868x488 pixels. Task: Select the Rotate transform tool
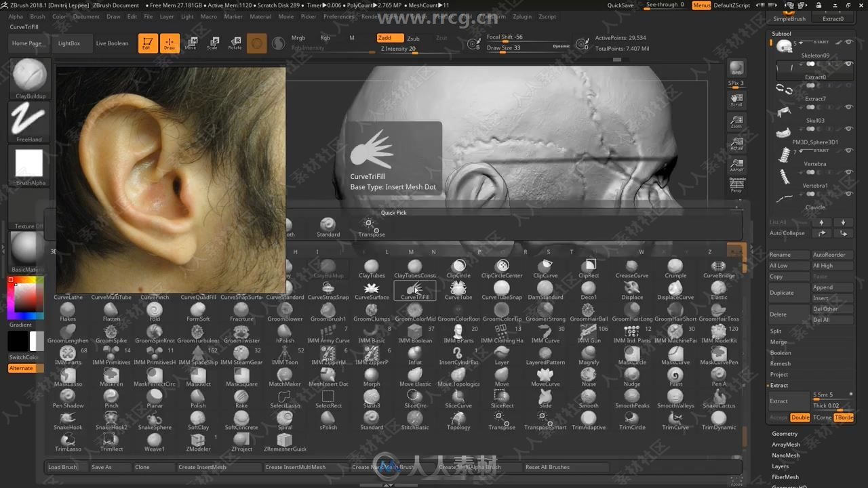coord(235,43)
